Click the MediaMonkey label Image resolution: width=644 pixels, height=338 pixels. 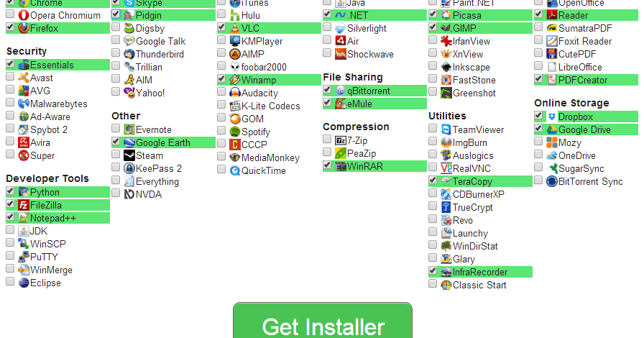coord(271,158)
